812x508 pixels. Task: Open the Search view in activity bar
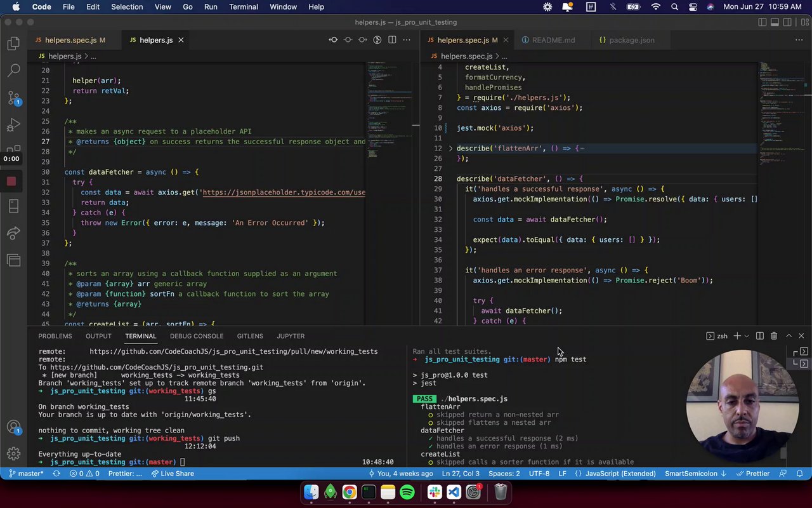click(13, 70)
